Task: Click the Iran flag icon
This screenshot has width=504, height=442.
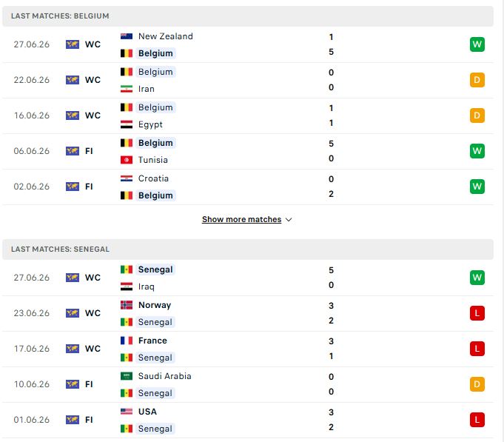Action: pos(127,89)
